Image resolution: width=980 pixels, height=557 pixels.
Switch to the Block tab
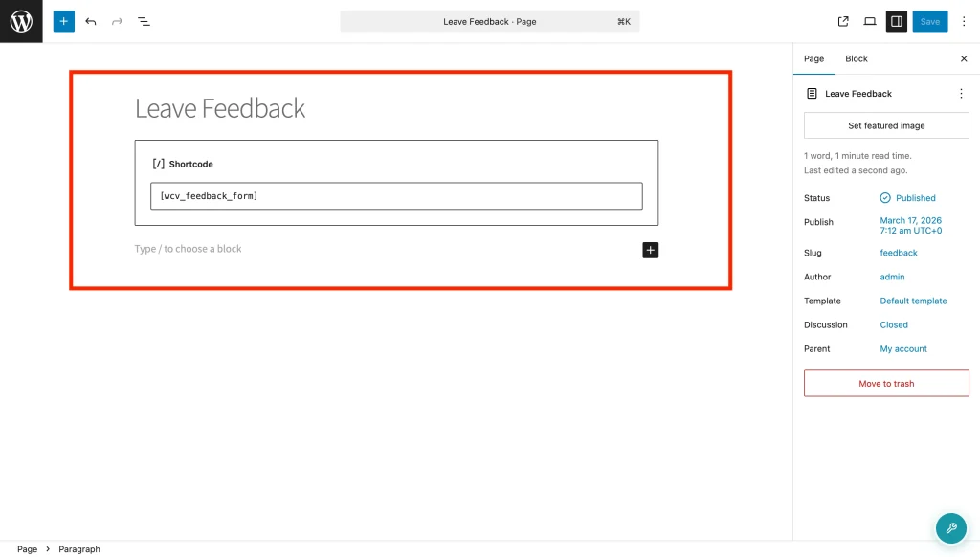[x=857, y=58]
